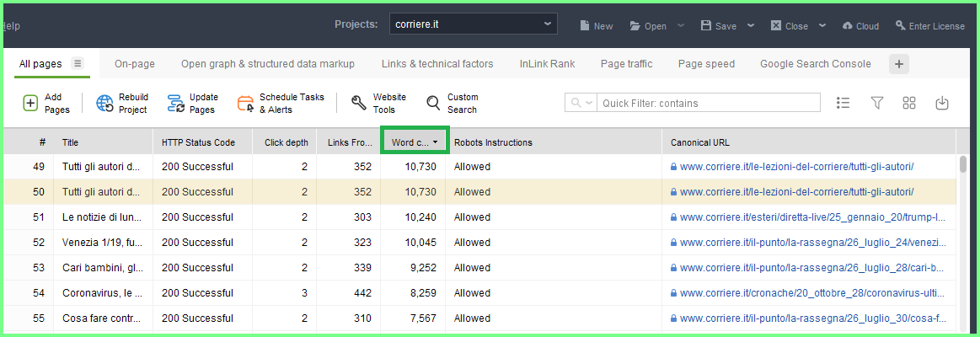Sort by Links From column header
The image size is (980, 337).
[x=348, y=142]
